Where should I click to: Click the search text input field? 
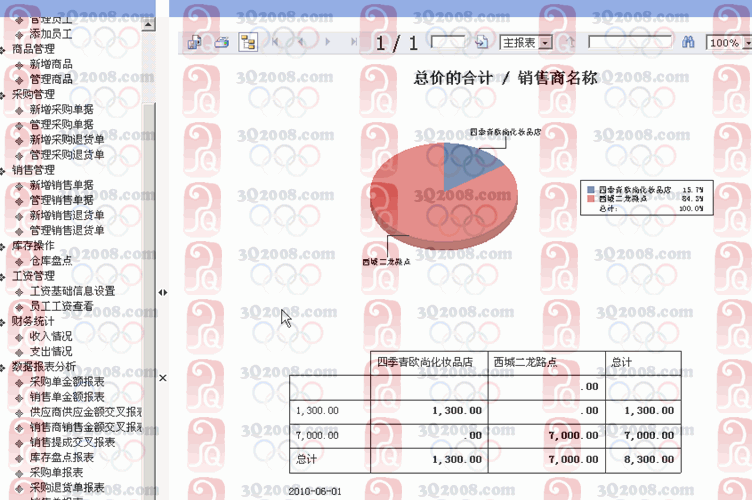tap(630, 42)
